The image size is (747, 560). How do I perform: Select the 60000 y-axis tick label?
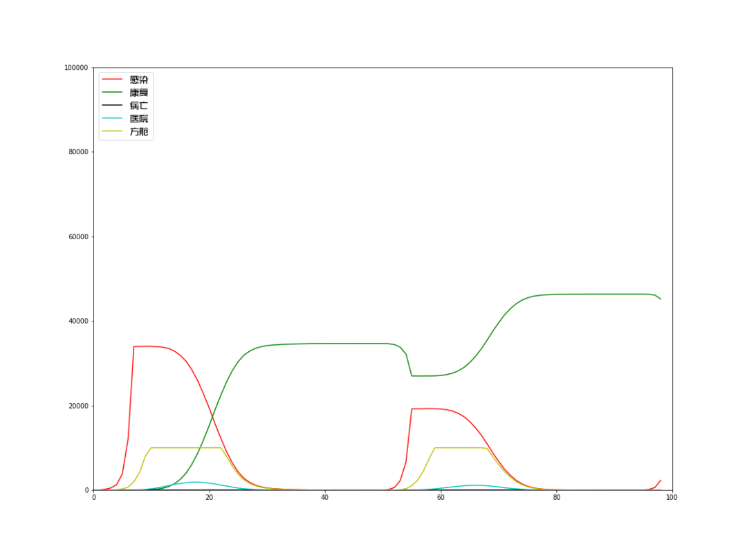(x=79, y=236)
